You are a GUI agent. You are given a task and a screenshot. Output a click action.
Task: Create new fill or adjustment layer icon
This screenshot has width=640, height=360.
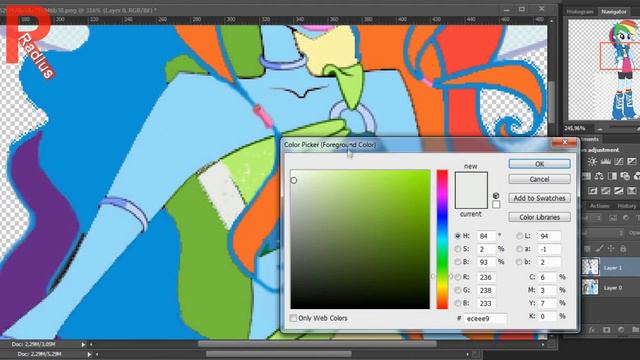[x=621, y=329]
